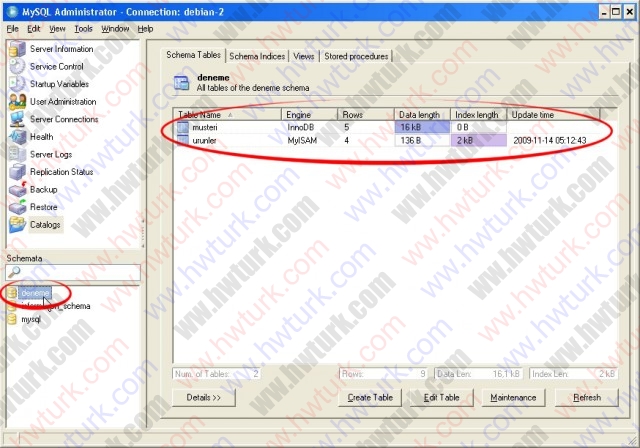The height and width of the screenshot is (448, 640).
Task: Focus the Schemata search field
Action: (73, 272)
